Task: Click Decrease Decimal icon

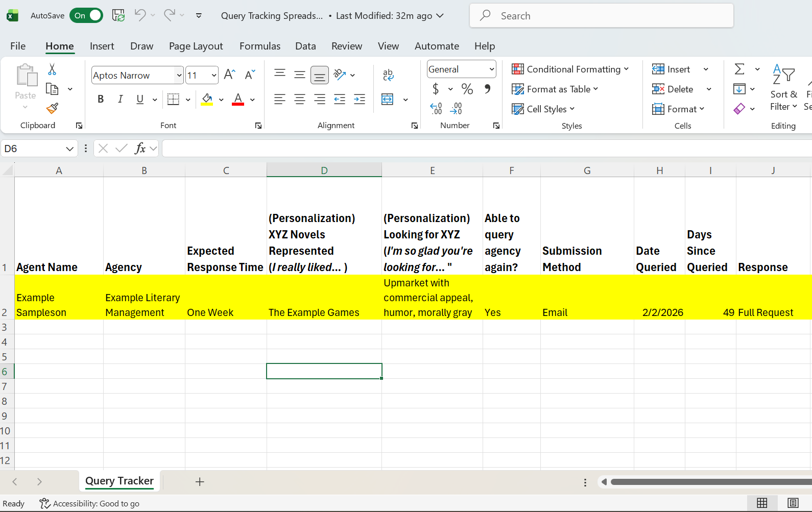Action: coord(456,108)
